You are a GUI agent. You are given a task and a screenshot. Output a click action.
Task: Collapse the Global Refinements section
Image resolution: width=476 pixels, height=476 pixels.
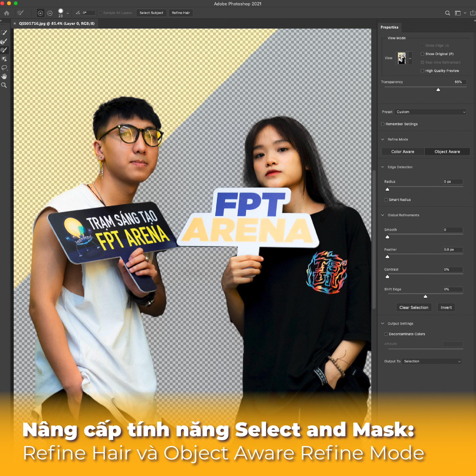coord(383,215)
